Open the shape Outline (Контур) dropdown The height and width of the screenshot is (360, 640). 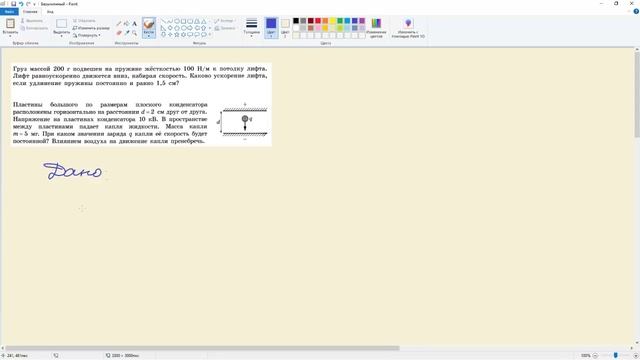tap(224, 20)
